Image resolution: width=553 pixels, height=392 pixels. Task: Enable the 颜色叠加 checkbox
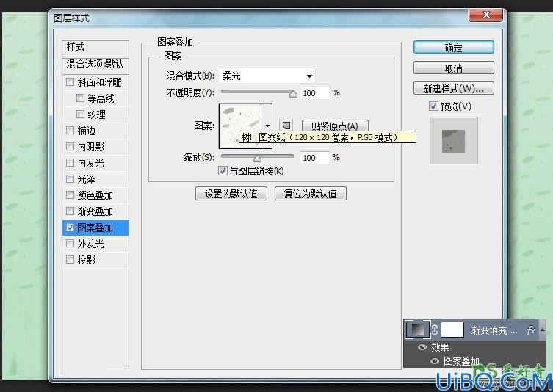(x=71, y=195)
